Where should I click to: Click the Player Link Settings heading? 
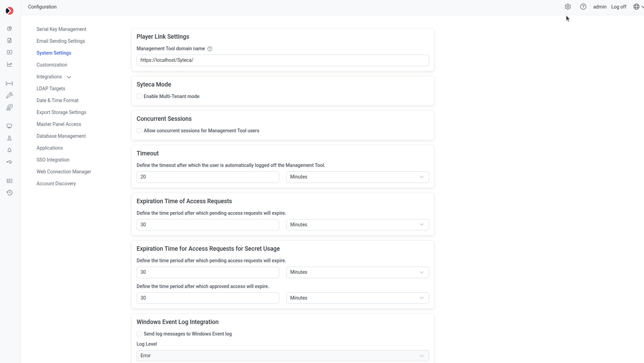[163, 37]
